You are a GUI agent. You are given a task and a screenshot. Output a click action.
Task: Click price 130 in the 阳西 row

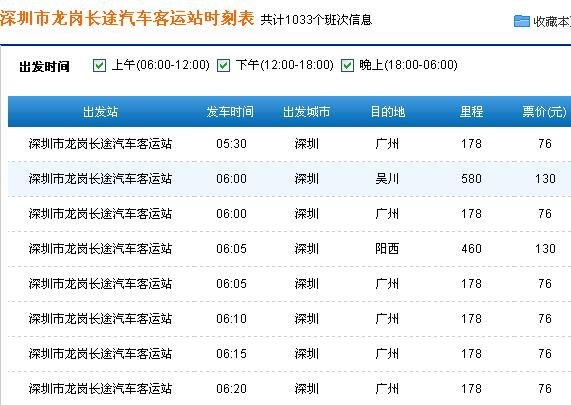(x=545, y=248)
